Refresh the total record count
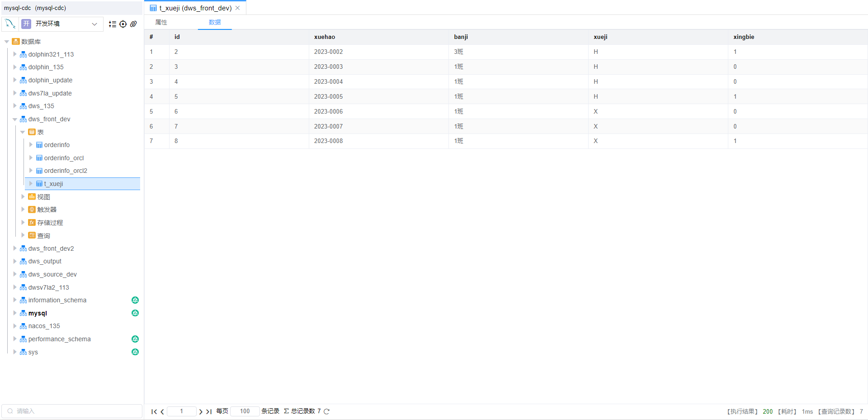The image size is (868, 420). 327,411
